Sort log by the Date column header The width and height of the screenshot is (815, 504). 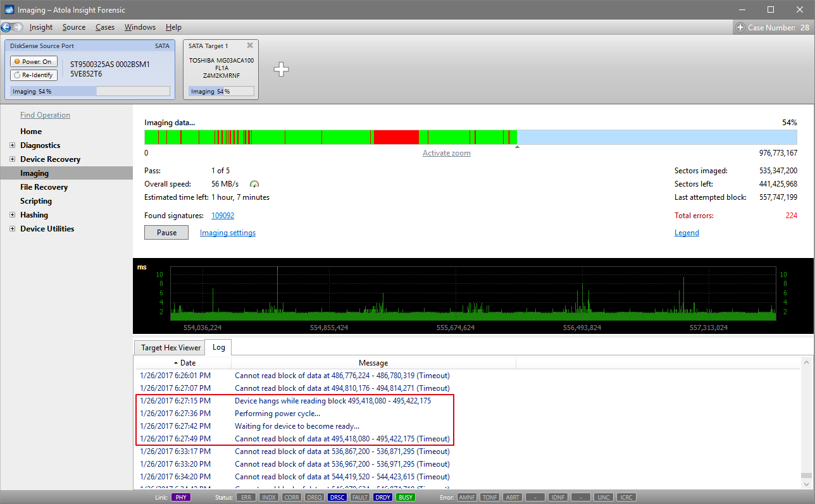[184, 363]
